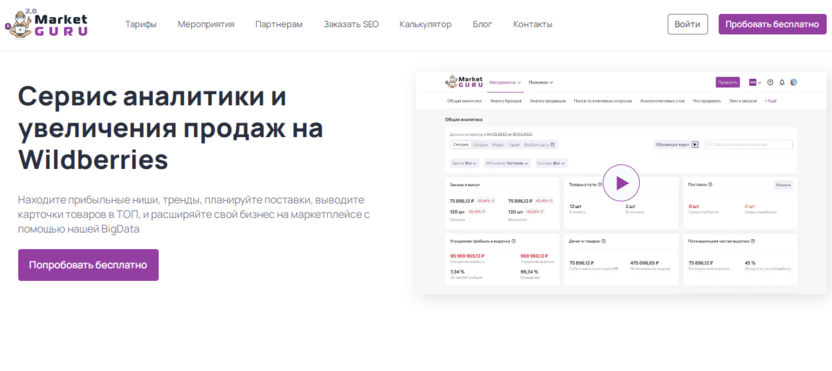Expand the + Ещё tab overflow
This screenshot has width=832, height=371.
click(770, 100)
